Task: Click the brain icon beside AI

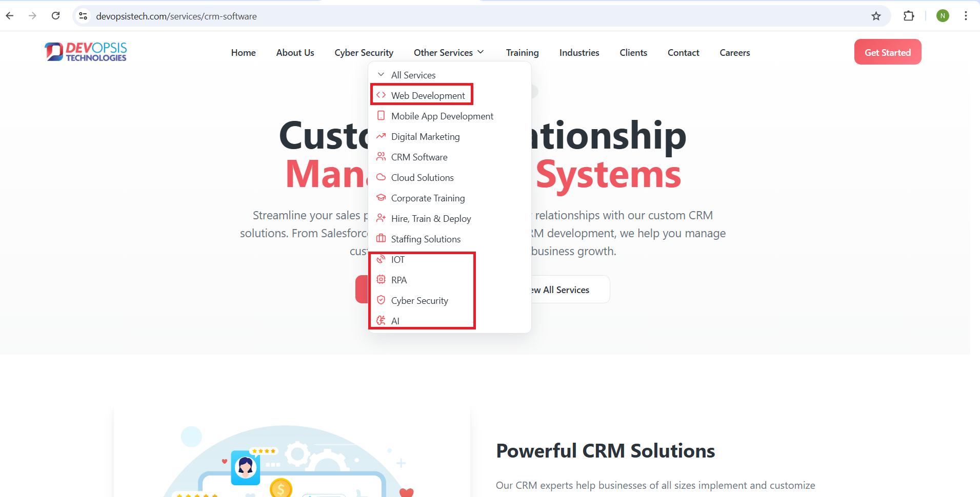Action: [381, 321]
